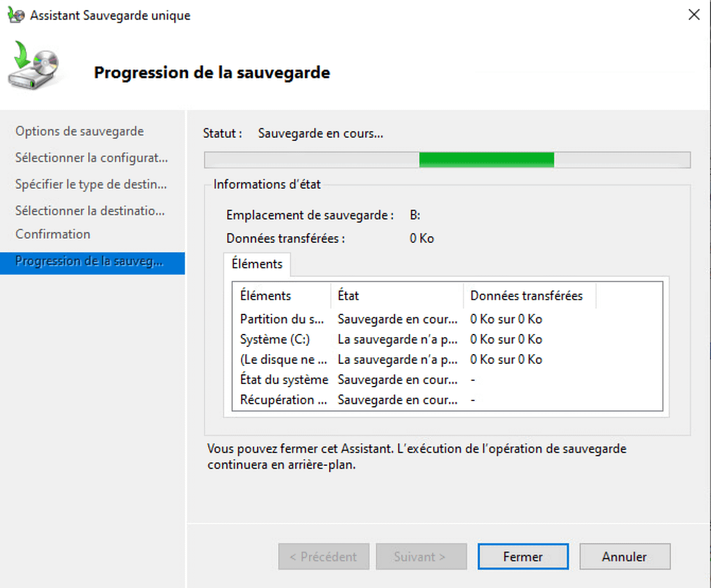Select the Éléments tab
Image resolution: width=711 pixels, height=588 pixels.
(257, 264)
